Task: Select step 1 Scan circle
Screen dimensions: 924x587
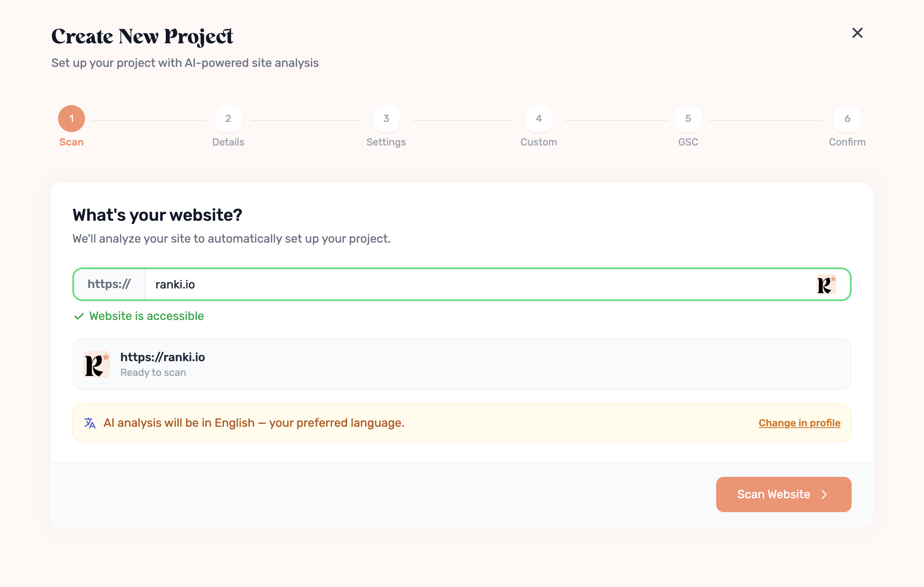Action: pyautogui.click(x=72, y=119)
